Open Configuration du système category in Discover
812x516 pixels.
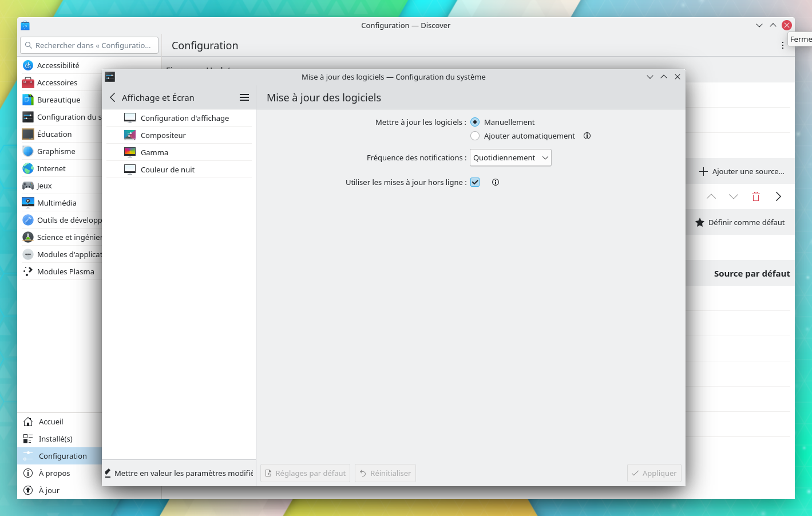(61, 117)
